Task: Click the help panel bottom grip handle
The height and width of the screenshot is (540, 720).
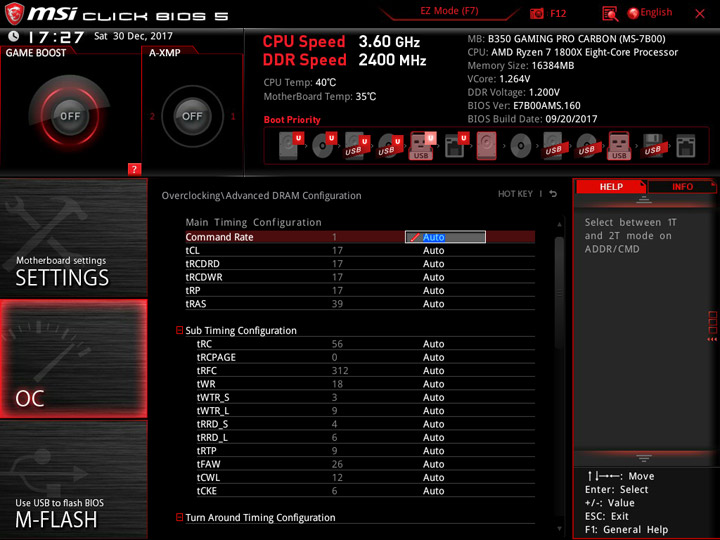Action: 644,458
